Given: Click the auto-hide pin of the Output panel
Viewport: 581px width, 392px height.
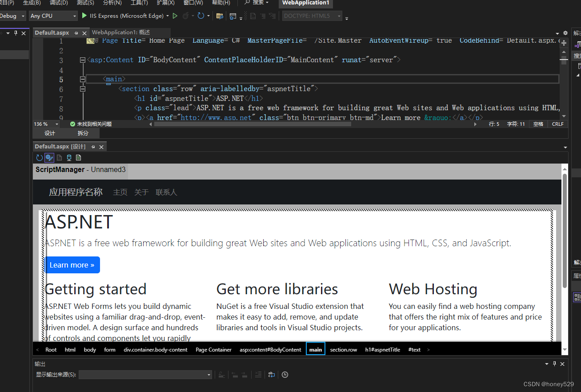Looking at the screenshot, I should (554, 364).
